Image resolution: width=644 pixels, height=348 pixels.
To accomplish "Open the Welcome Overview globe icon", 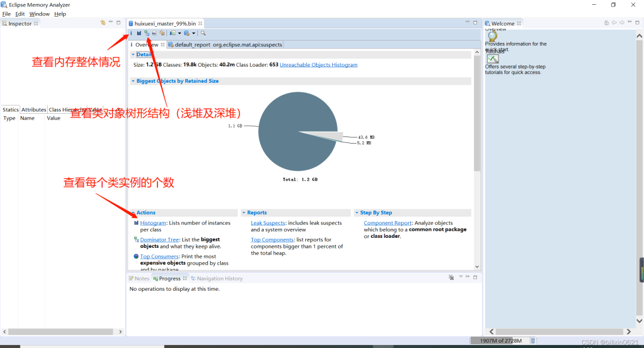I will [492, 36].
